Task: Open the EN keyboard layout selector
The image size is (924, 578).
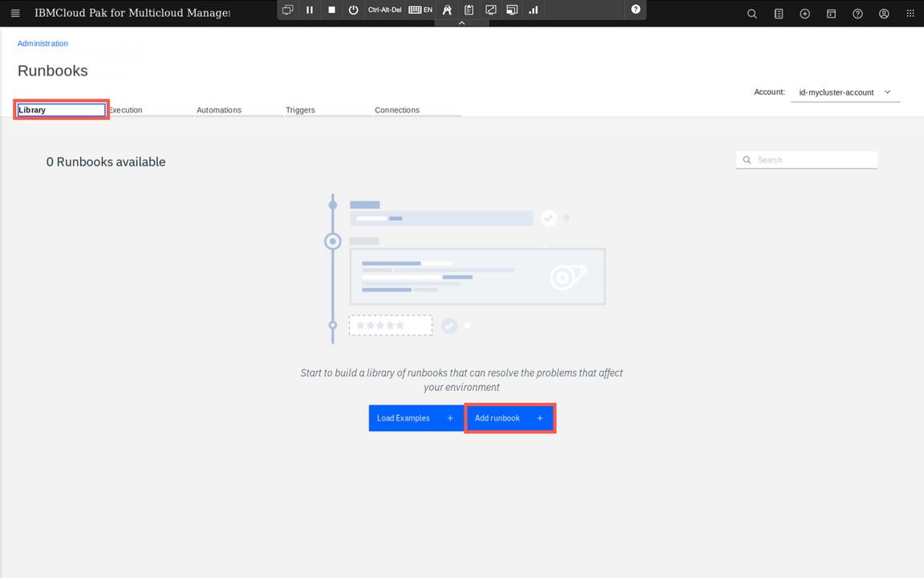Action: tap(421, 10)
